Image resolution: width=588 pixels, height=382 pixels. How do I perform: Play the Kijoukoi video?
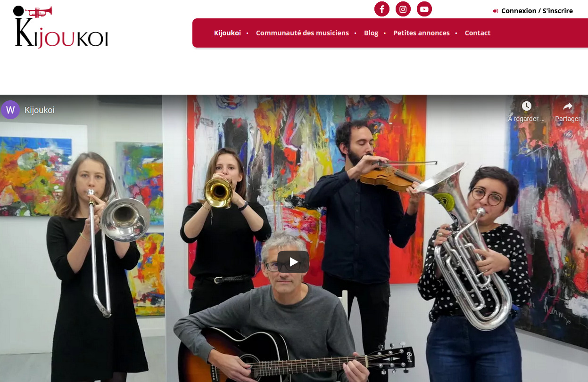coord(293,262)
